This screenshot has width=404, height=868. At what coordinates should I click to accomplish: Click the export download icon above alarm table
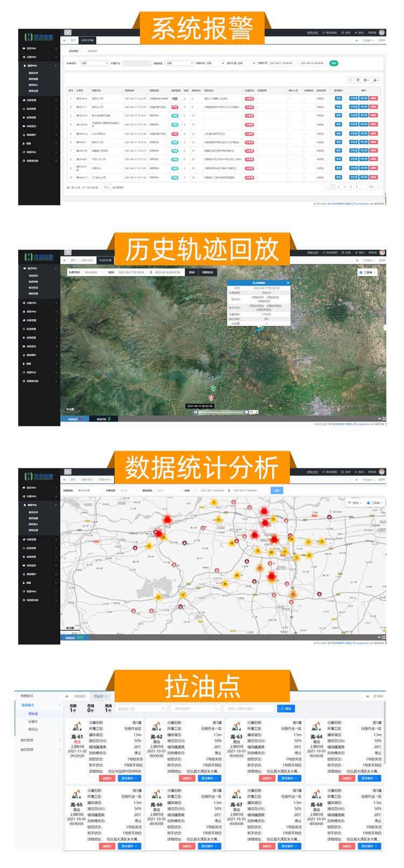point(375,80)
